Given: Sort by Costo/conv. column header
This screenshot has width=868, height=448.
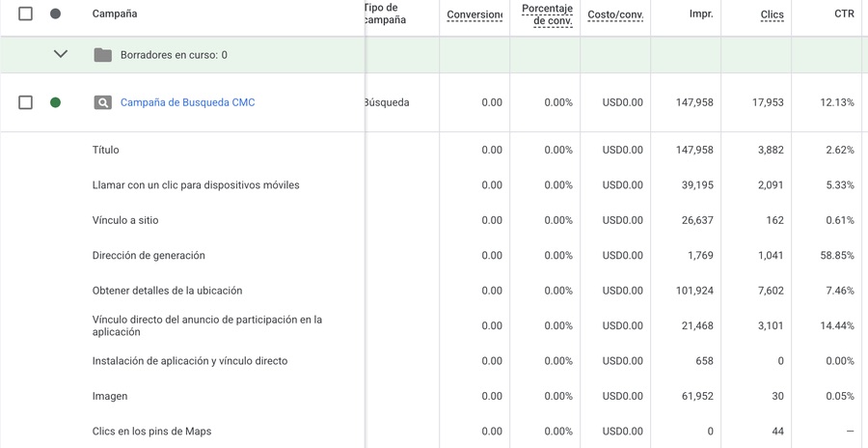Looking at the screenshot, I should [615, 14].
